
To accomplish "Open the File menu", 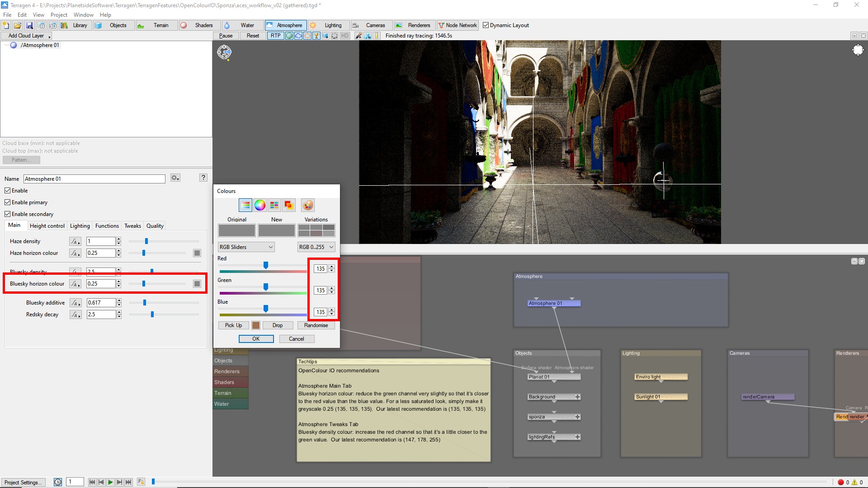I will coord(7,15).
